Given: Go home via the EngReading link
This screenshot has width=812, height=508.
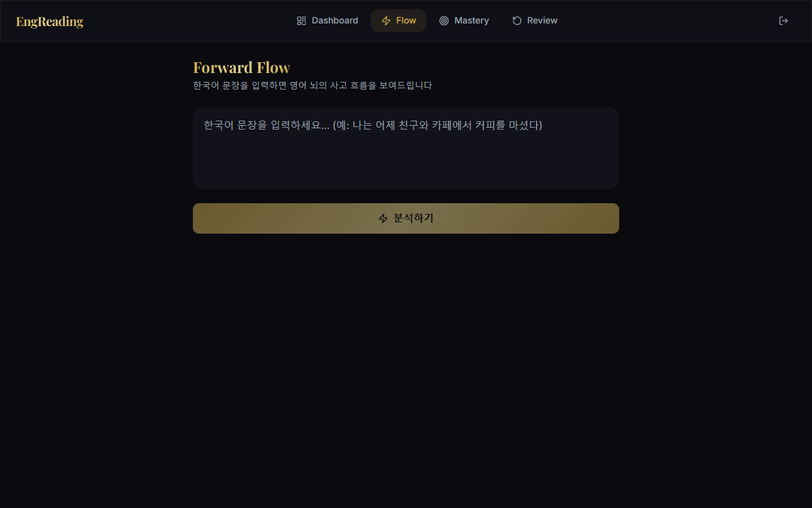Looking at the screenshot, I should 49,21.
